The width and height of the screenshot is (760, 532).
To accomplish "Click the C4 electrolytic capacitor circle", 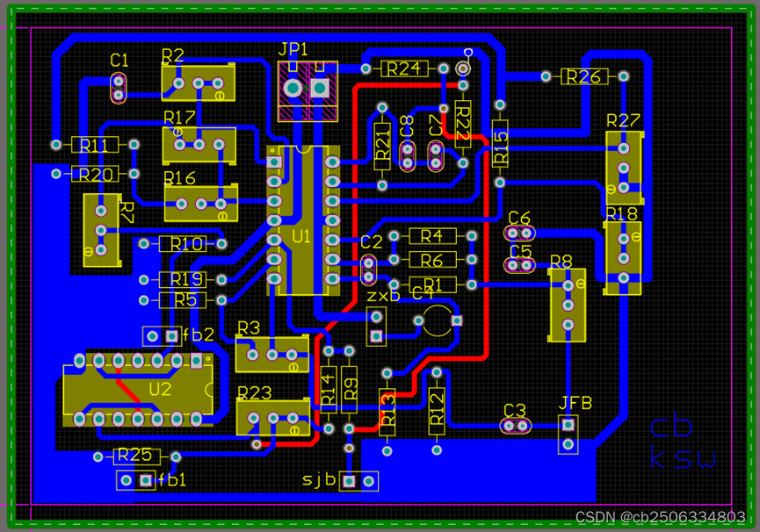I will [438, 320].
